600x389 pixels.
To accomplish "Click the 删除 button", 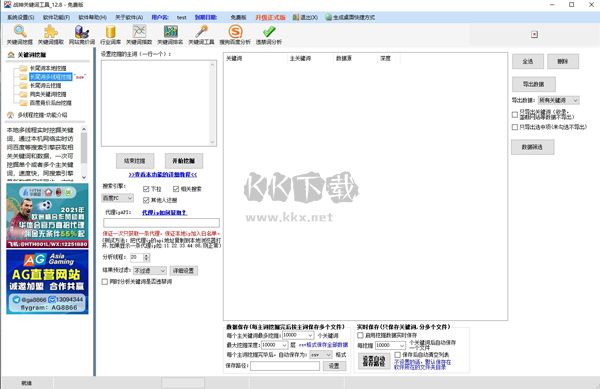I will [562, 61].
